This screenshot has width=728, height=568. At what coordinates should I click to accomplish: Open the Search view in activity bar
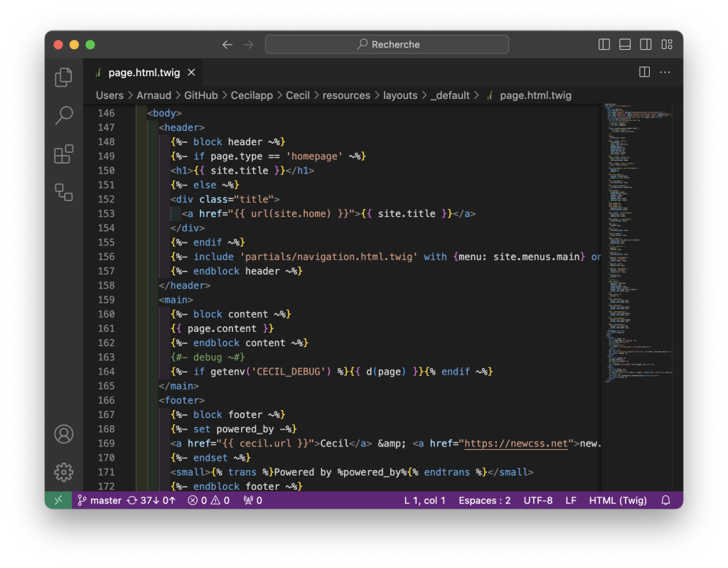64,115
